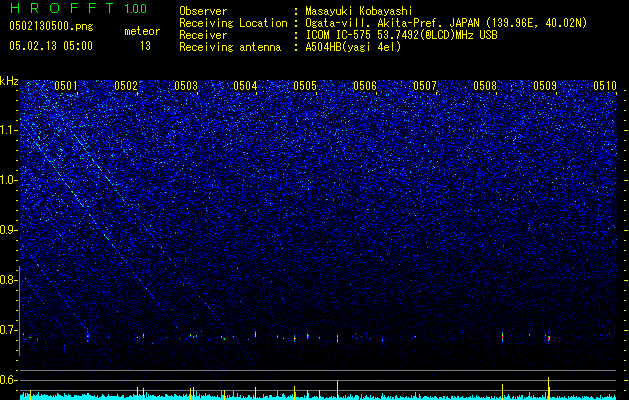Click the 0.7 kHz axis label

[x=9, y=330]
